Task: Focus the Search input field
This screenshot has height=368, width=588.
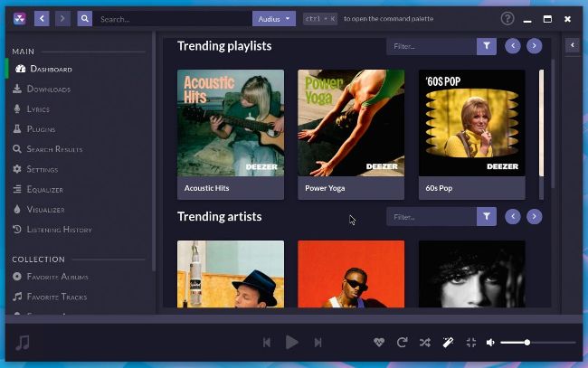Action: (x=172, y=19)
